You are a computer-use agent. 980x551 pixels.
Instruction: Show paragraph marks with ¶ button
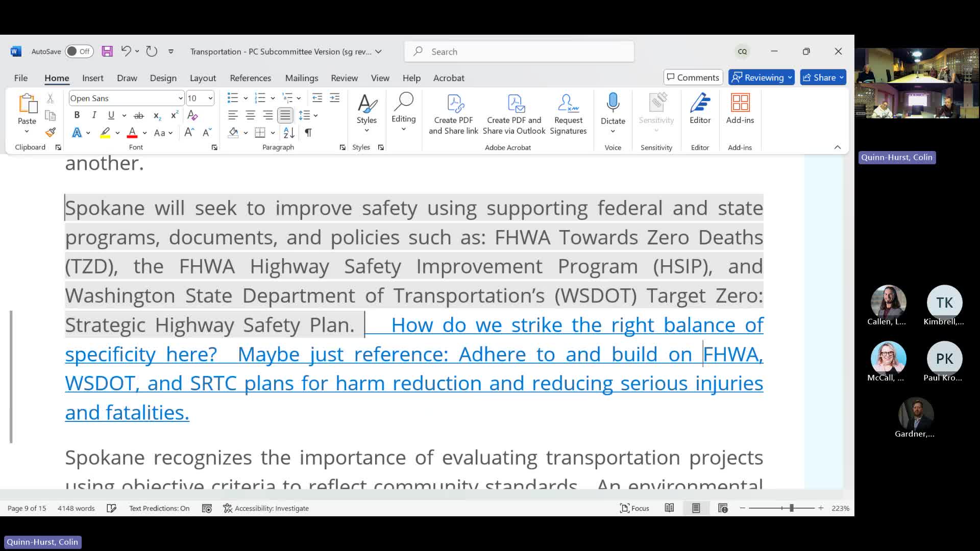pyautogui.click(x=308, y=133)
